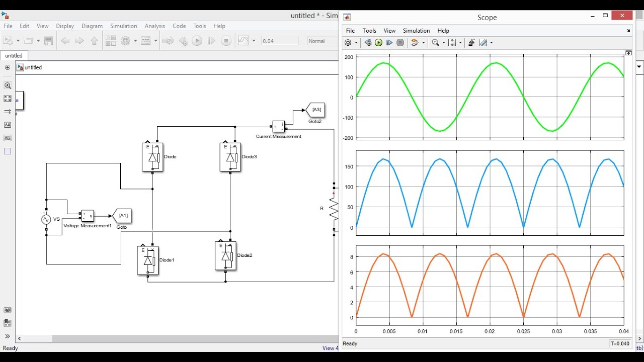Open the Simulink Diagram menu

tap(92, 26)
